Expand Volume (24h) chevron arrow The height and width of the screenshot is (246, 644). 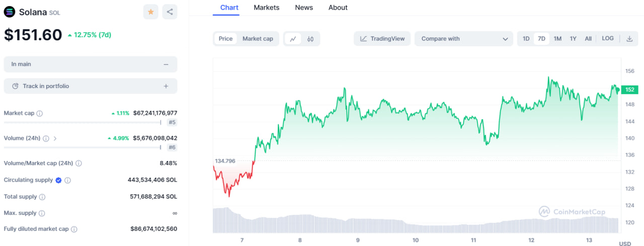[55, 138]
